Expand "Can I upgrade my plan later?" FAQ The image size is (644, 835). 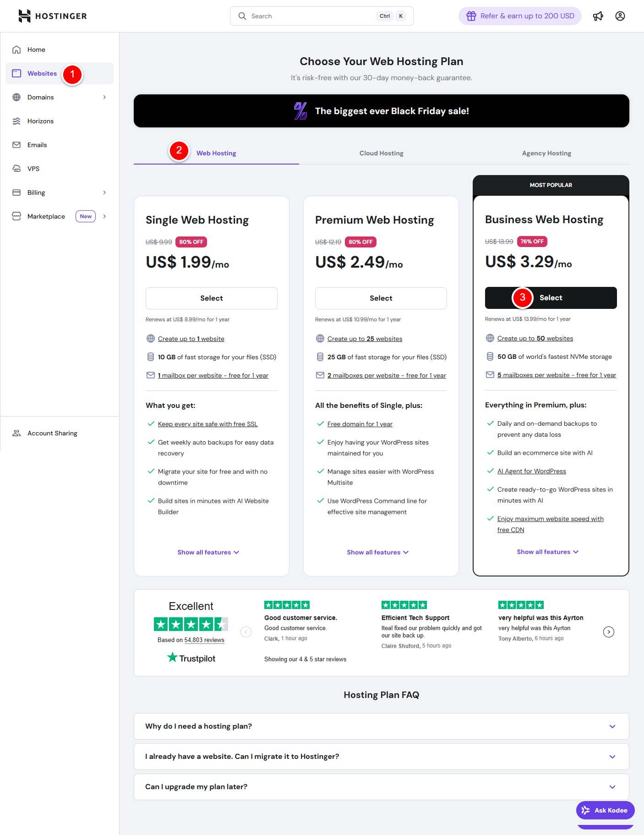click(x=381, y=786)
